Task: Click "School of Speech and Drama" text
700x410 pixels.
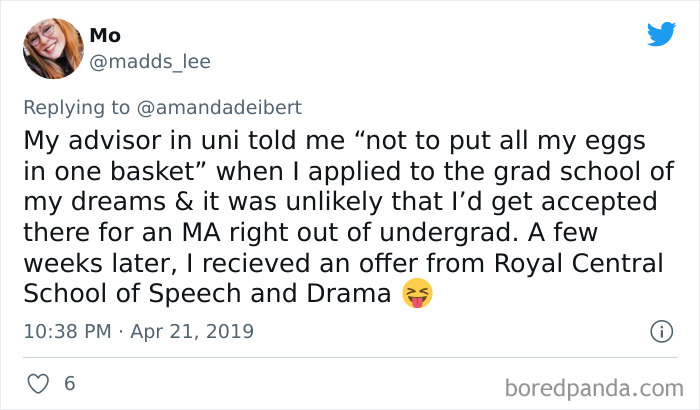Action: [207, 294]
